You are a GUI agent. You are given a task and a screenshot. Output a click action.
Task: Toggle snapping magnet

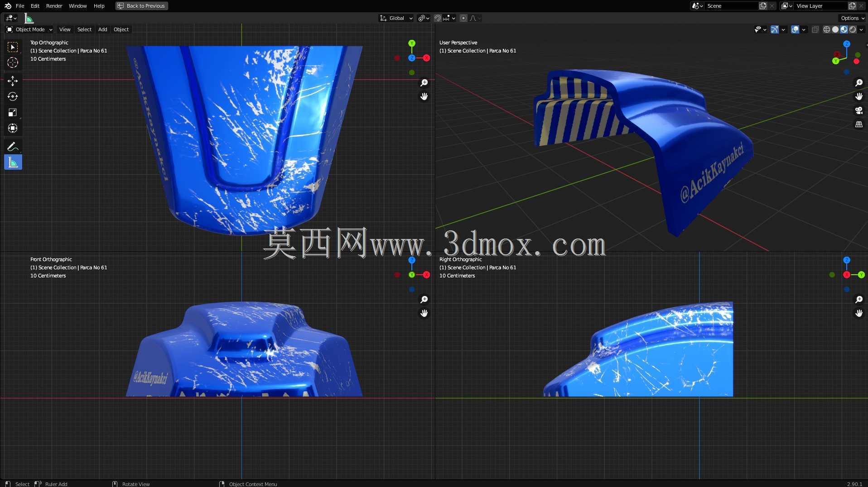(x=438, y=18)
